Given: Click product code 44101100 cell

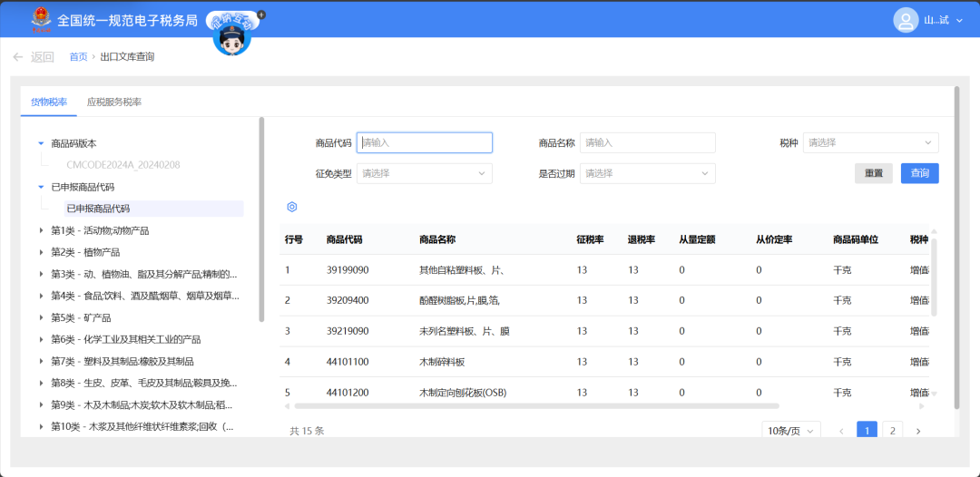Looking at the screenshot, I should [x=348, y=362].
